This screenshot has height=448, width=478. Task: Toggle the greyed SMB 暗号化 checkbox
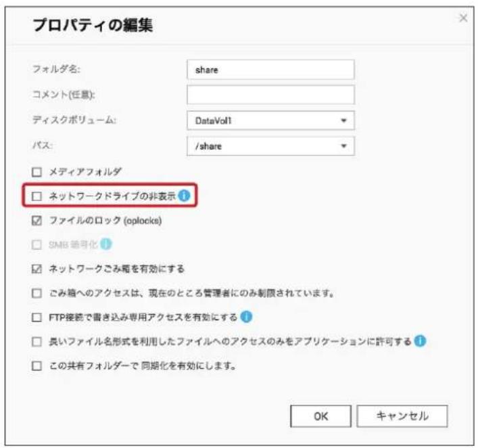coord(37,244)
